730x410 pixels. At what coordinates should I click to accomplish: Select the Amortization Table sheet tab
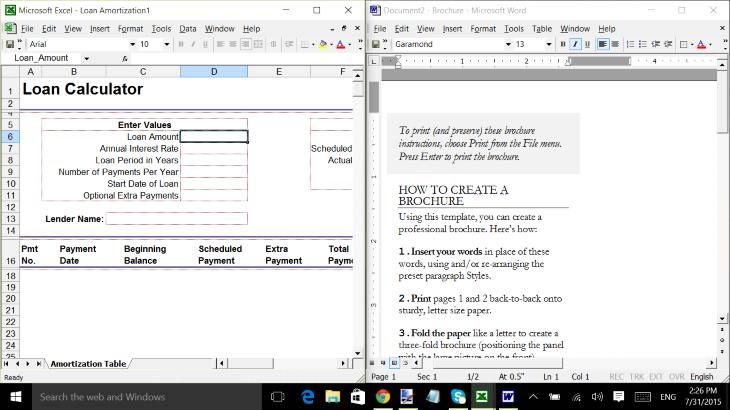pos(88,363)
